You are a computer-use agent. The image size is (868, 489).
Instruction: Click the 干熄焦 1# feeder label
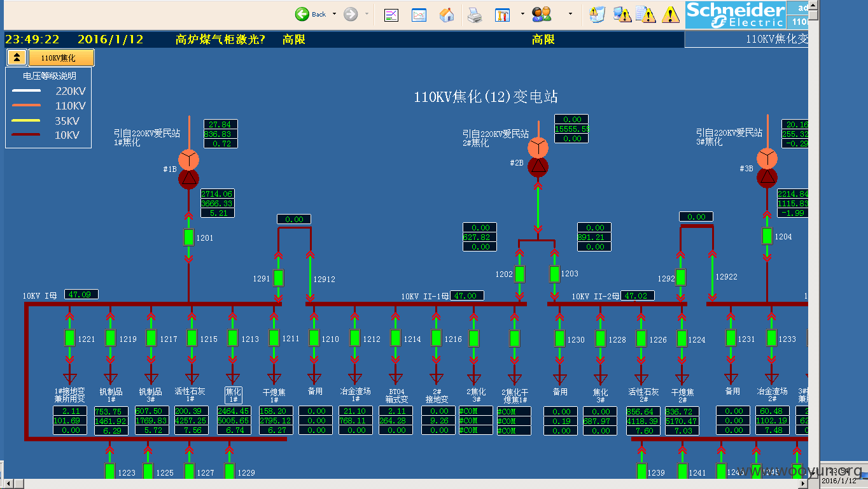[x=274, y=395]
